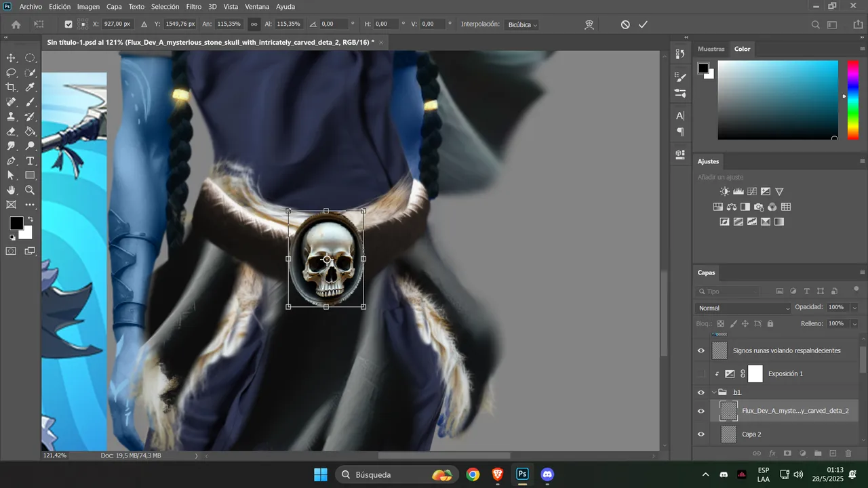
Task: Select the Brush tool
Action: click(x=30, y=102)
